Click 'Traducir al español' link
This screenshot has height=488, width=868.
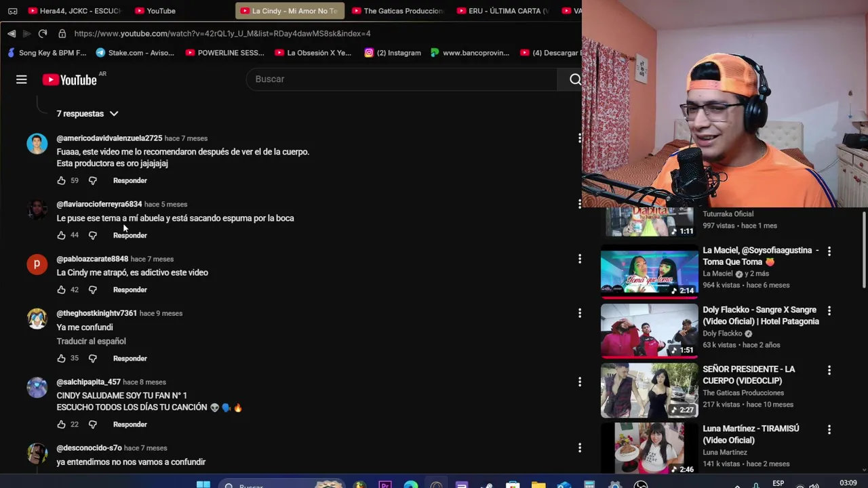(91, 341)
